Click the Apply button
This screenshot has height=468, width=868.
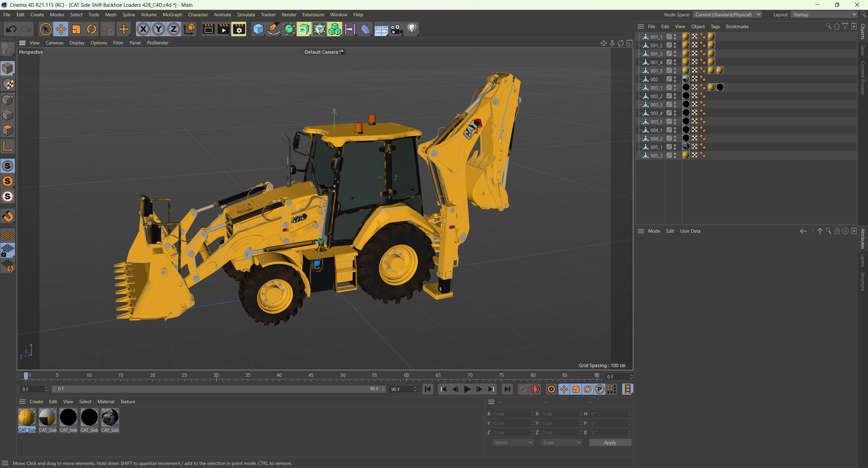pyautogui.click(x=610, y=443)
